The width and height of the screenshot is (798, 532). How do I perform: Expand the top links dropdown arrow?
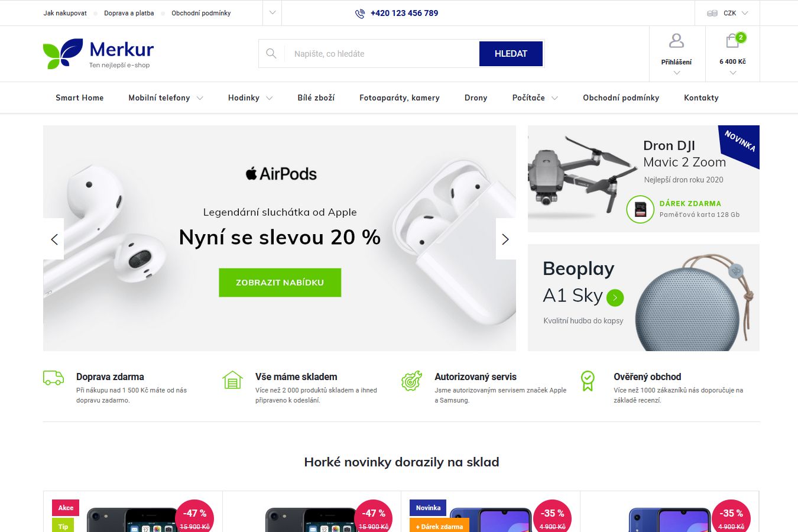[272, 12]
